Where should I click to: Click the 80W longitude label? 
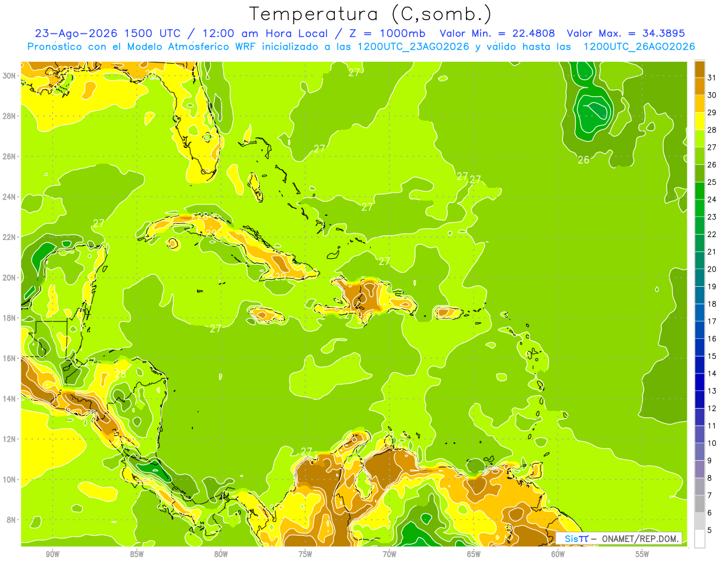coord(221,554)
